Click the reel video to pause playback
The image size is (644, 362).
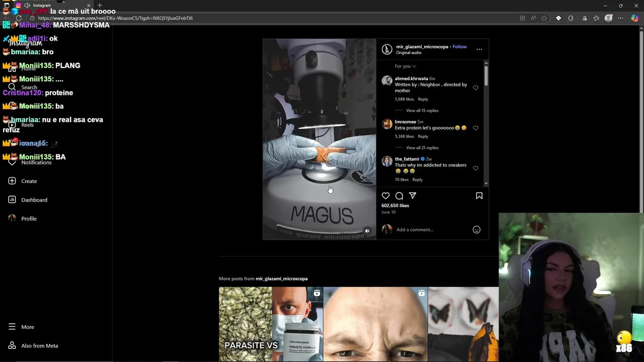coord(319,139)
